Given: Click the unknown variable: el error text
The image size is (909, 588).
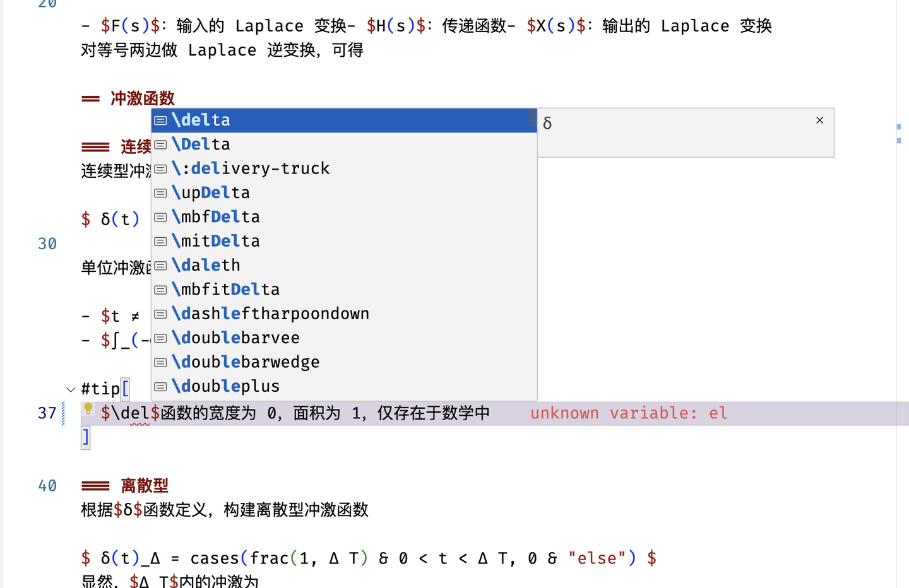Looking at the screenshot, I should [629, 413].
